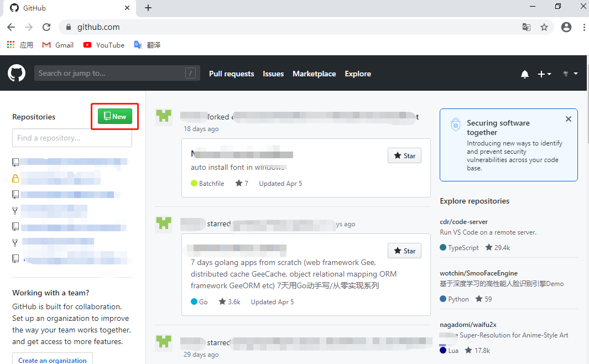589x364 pixels.
Task: Click avatar next to forked activity
Action: tap(164, 116)
